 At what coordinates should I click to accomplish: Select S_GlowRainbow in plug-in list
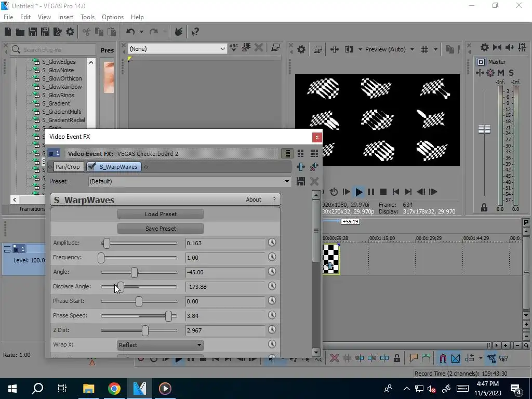(x=62, y=87)
